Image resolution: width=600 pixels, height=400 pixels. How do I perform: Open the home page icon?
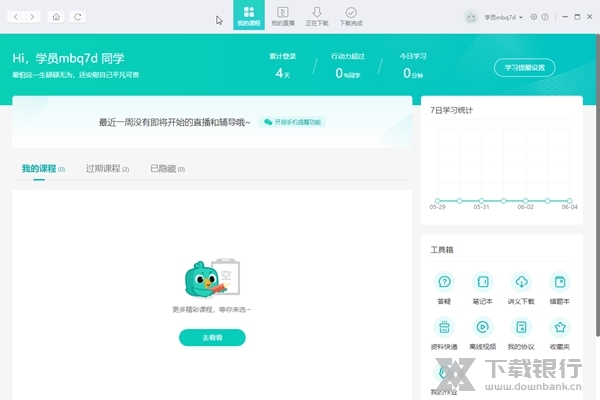point(56,17)
